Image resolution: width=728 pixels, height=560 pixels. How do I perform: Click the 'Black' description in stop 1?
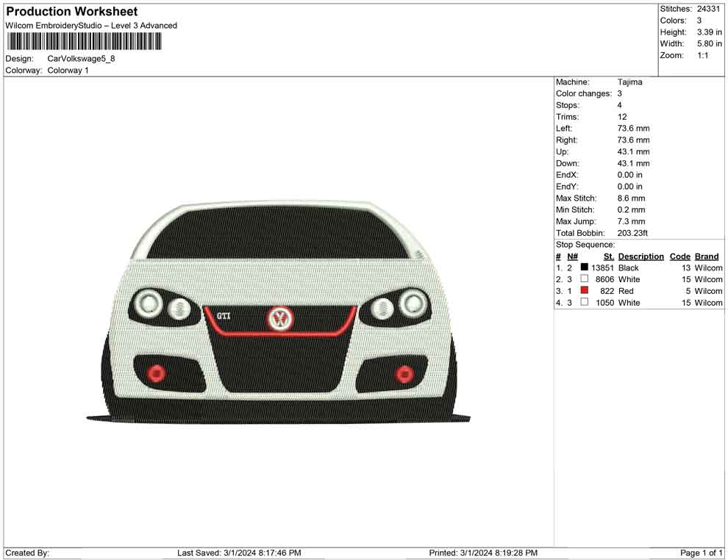click(628, 268)
